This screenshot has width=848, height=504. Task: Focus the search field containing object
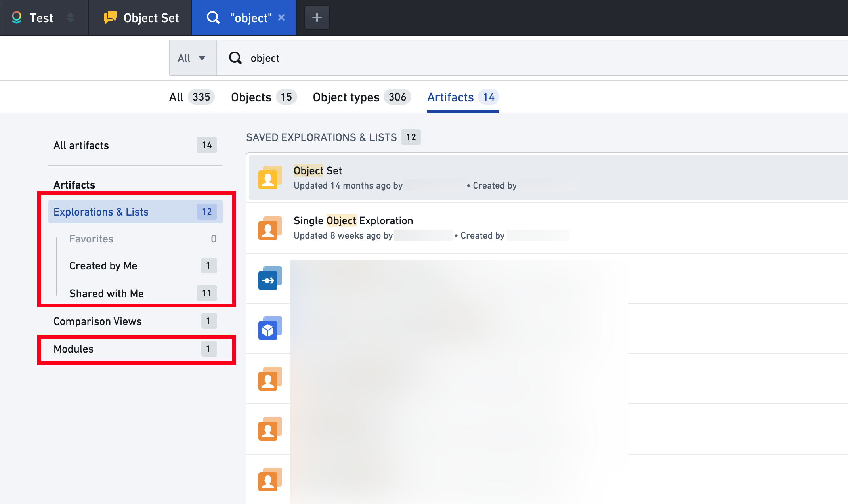coord(532,58)
